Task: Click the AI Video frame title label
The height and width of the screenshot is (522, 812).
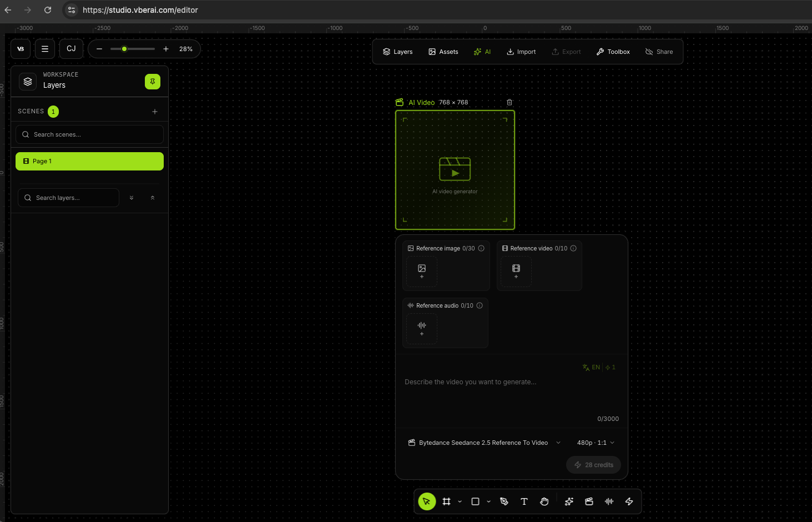Action: pyautogui.click(x=422, y=102)
